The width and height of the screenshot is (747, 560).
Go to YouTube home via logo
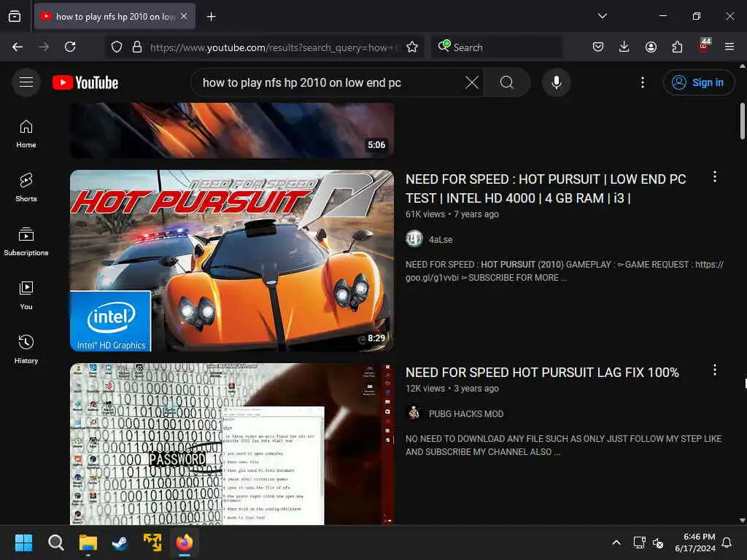pyautogui.click(x=85, y=82)
